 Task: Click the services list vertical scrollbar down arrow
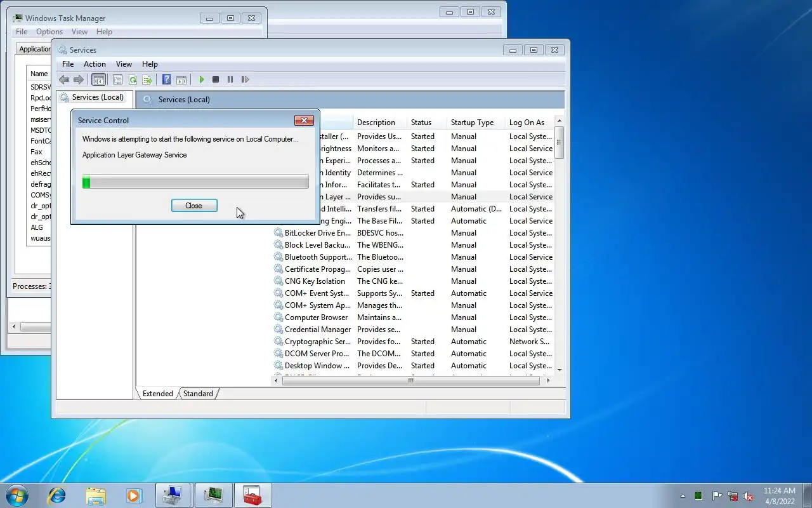(560, 370)
